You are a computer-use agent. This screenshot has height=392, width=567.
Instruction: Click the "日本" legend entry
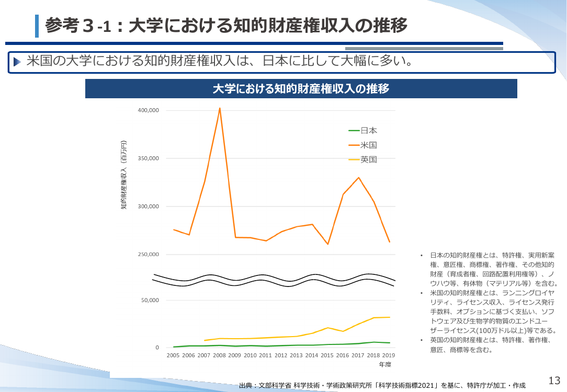tap(362, 131)
